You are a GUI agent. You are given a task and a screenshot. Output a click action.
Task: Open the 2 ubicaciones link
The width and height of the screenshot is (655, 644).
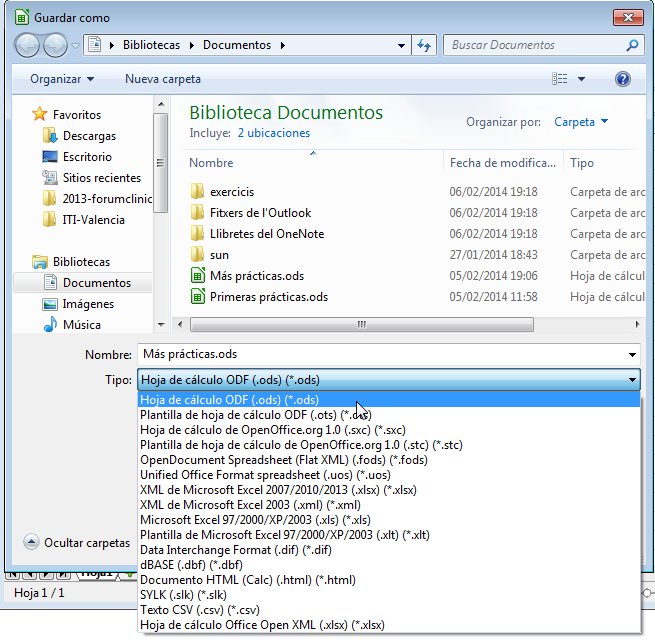(274, 133)
